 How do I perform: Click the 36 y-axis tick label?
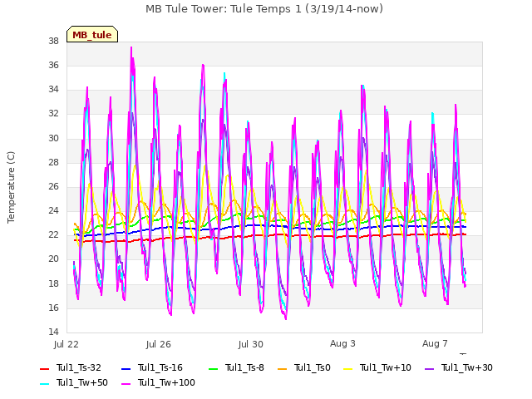pyautogui.click(x=53, y=65)
